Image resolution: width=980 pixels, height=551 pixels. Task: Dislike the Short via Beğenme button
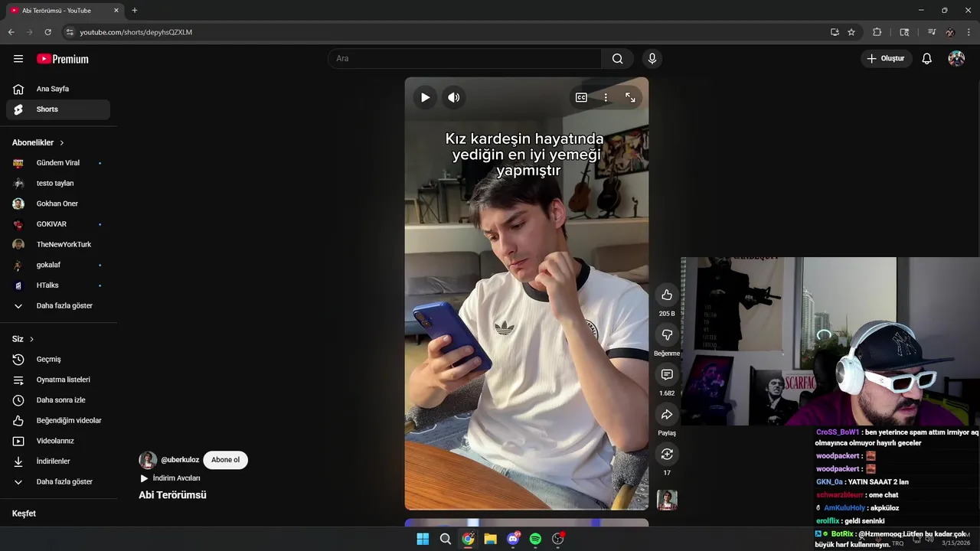[667, 335]
